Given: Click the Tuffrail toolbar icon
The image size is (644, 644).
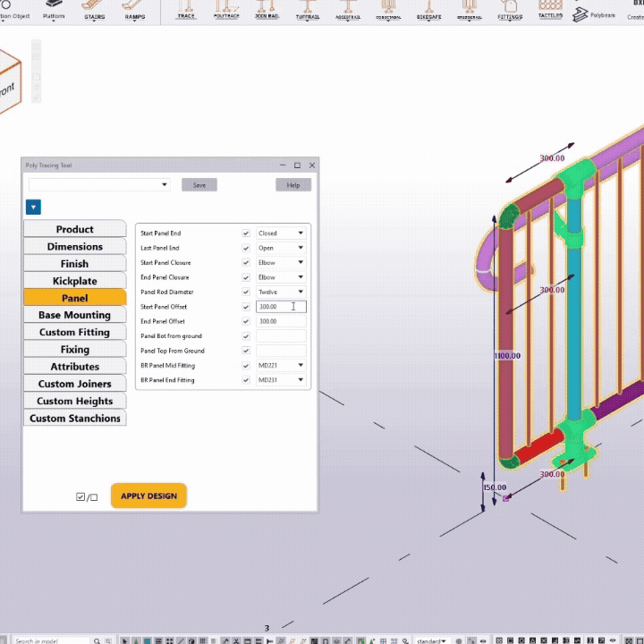Looking at the screenshot, I should pyautogui.click(x=308, y=11).
